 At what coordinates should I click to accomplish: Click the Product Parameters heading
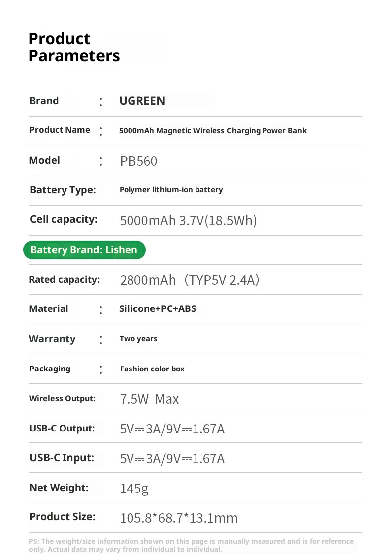74,47
